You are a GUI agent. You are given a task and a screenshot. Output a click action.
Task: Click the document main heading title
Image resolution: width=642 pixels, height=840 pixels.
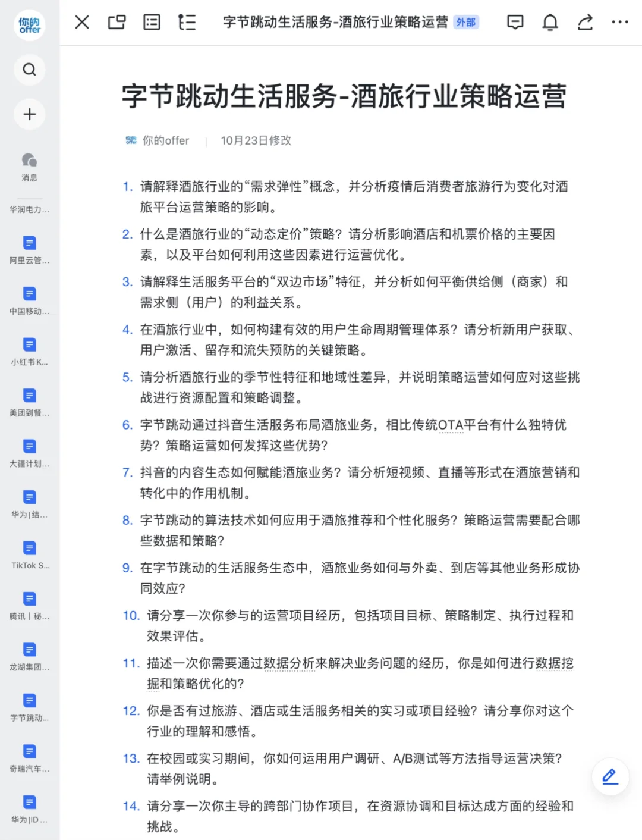coord(344,96)
